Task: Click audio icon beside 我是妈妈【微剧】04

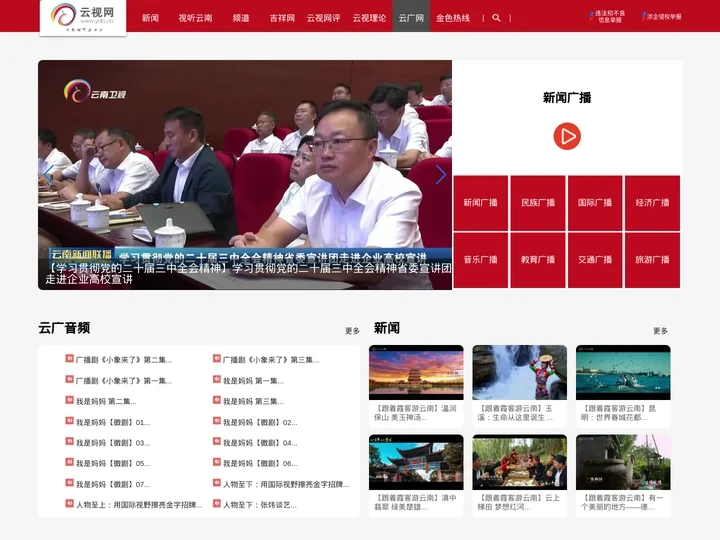Action: tap(217, 441)
